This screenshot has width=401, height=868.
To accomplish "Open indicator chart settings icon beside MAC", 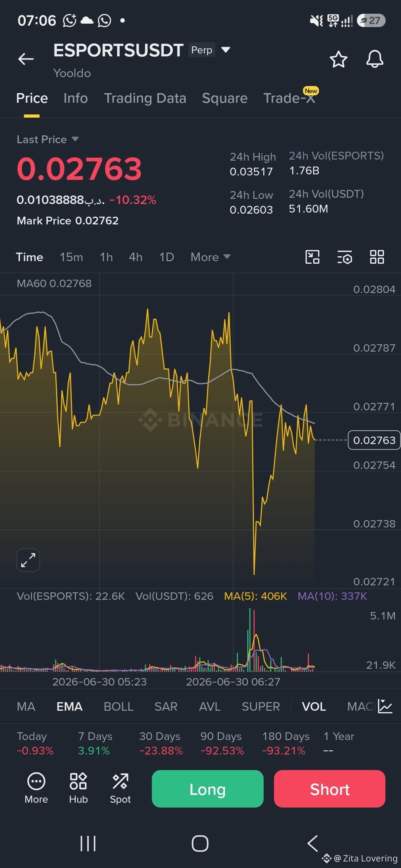I will 385,706.
